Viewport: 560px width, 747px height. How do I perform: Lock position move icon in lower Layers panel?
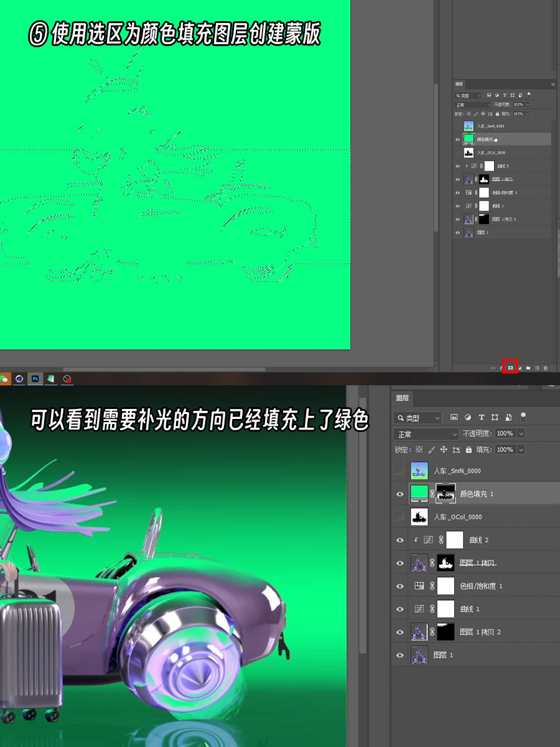[444, 449]
